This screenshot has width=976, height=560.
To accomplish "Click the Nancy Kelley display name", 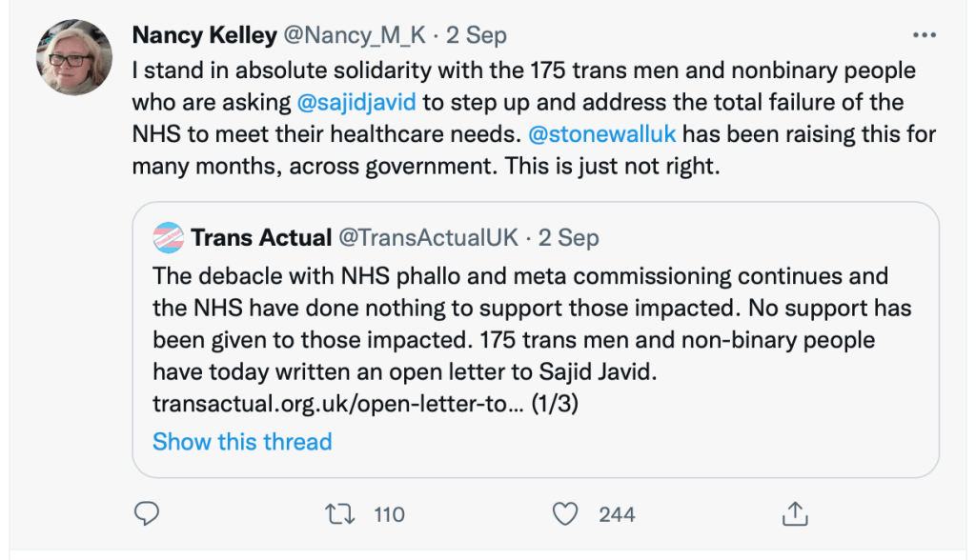I will (x=204, y=35).
